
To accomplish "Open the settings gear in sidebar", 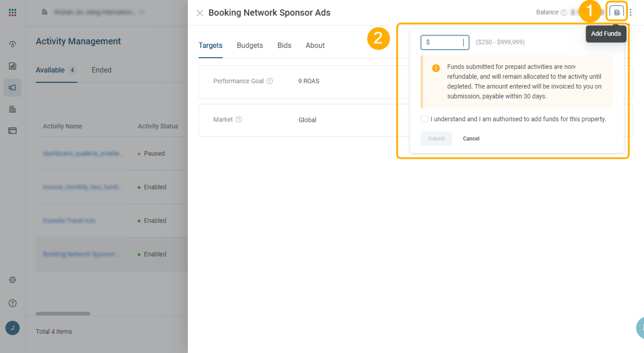I will (13, 280).
